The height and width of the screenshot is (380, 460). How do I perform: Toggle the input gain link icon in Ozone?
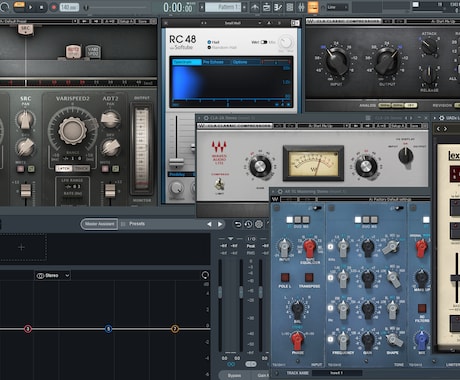[x=230, y=364]
